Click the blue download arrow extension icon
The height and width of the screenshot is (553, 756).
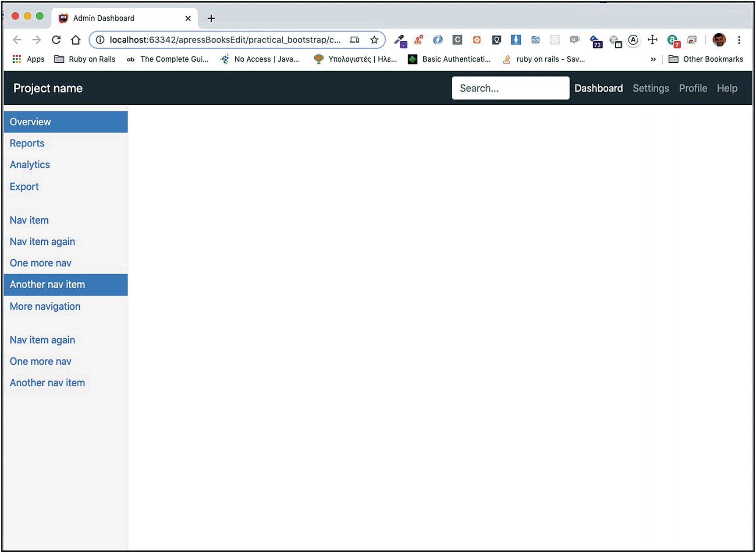coord(516,40)
